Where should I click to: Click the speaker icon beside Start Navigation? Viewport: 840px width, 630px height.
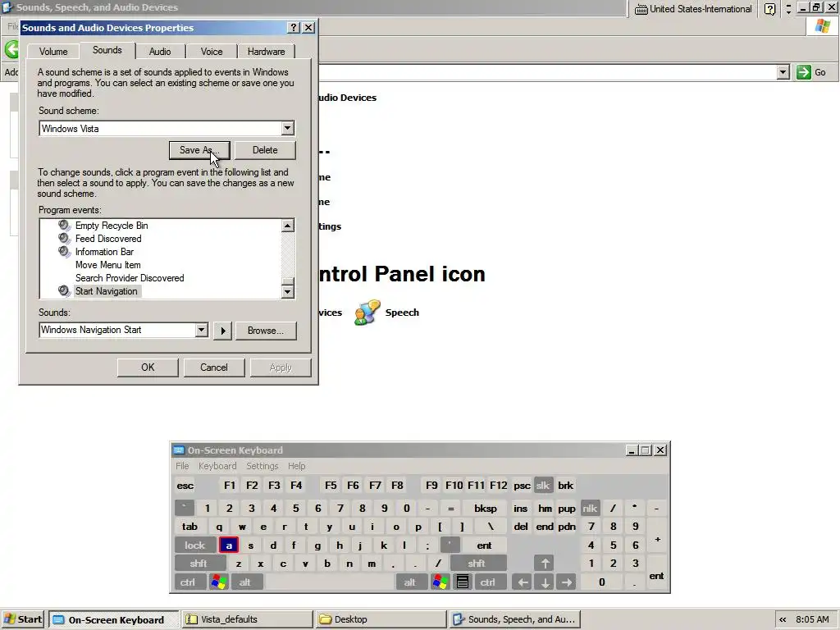click(x=64, y=291)
